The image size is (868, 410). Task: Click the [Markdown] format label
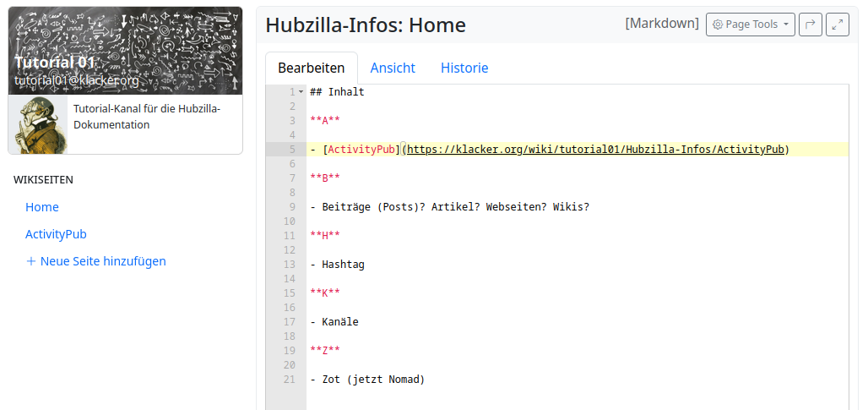point(662,24)
